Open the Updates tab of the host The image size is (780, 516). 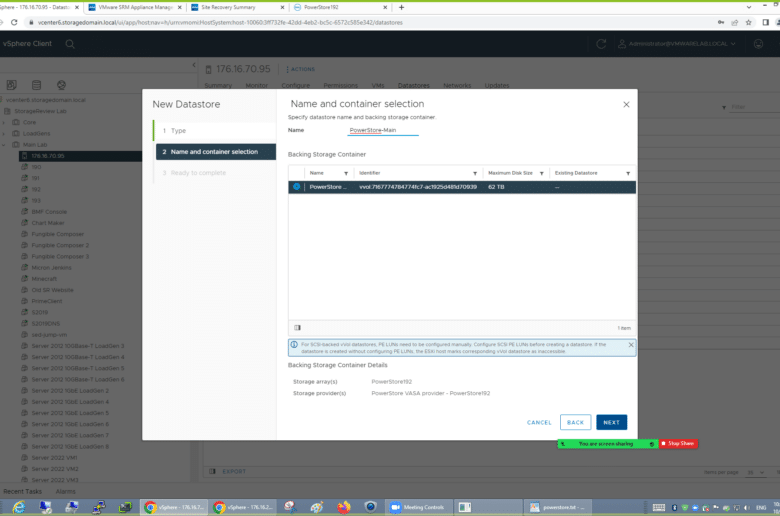click(496, 86)
